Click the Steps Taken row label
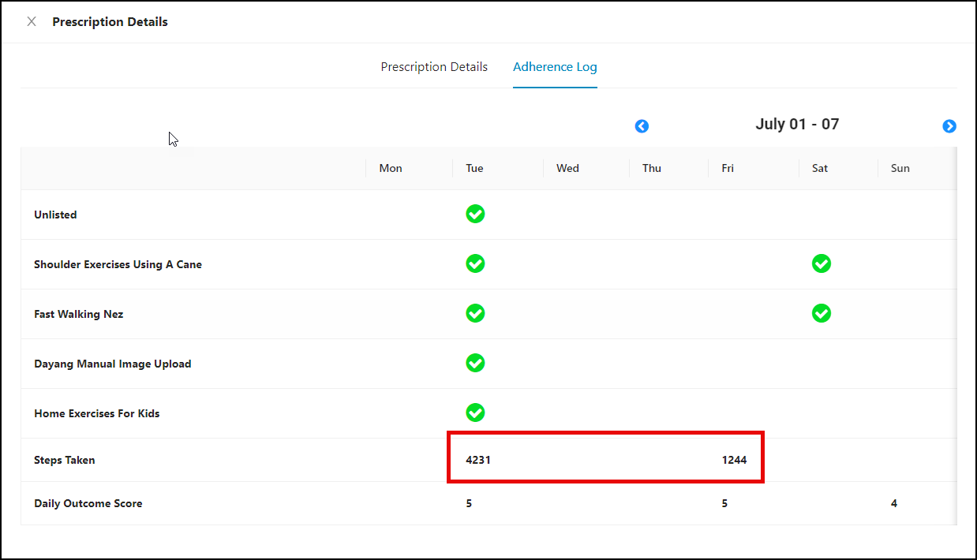977x560 pixels. tap(65, 460)
